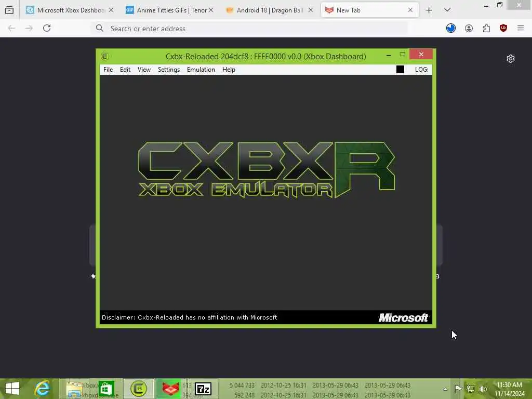
Task: Focus the Search or enter address field
Action: coord(249,29)
